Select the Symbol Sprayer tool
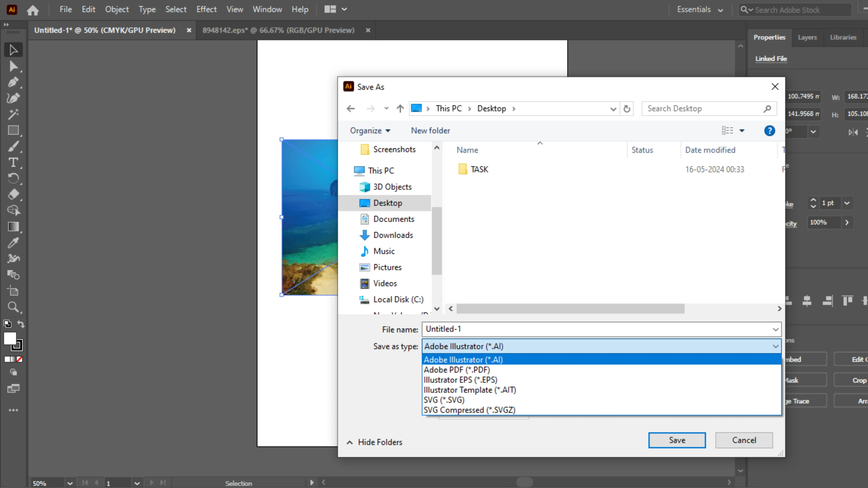 pos(13,259)
